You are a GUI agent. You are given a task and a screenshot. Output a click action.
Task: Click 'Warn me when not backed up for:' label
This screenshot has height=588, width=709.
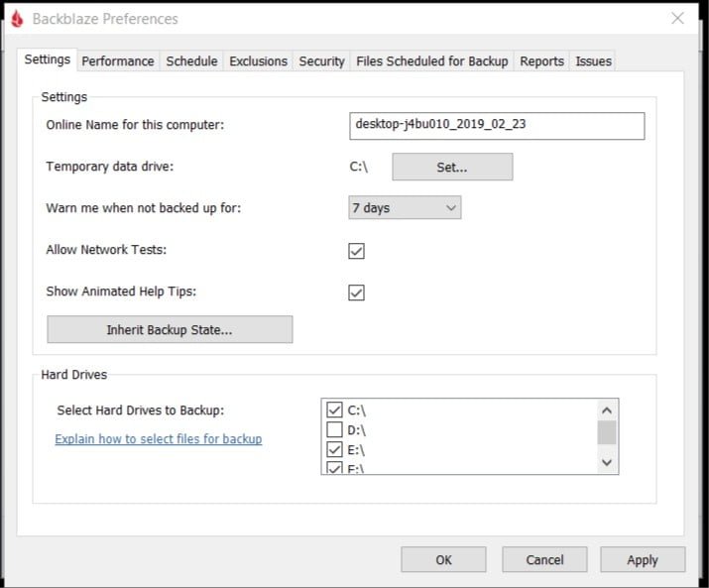(x=144, y=208)
